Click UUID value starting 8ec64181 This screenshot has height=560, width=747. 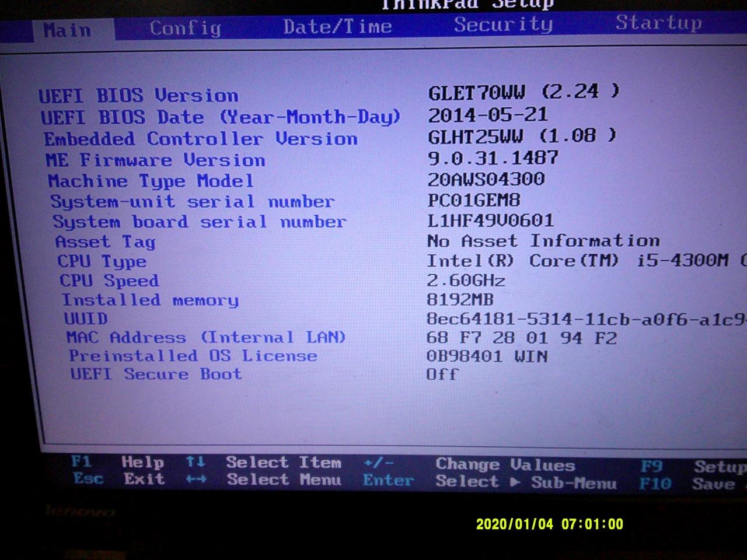(x=587, y=318)
